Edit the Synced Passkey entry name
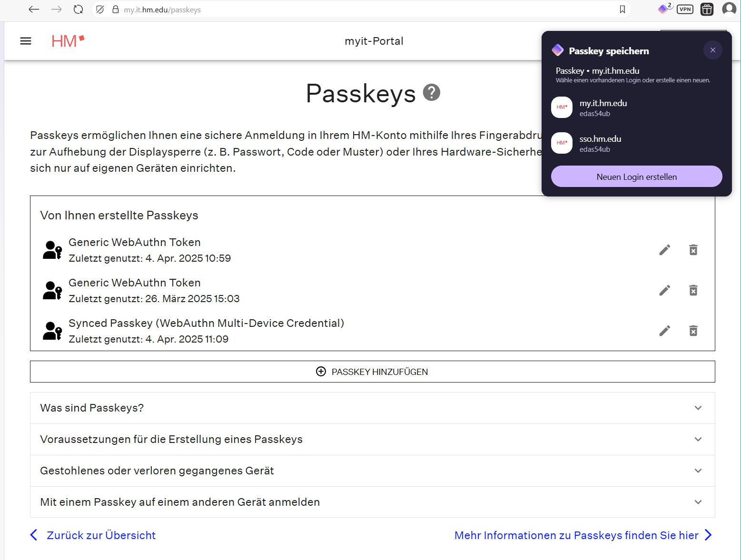 (665, 331)
